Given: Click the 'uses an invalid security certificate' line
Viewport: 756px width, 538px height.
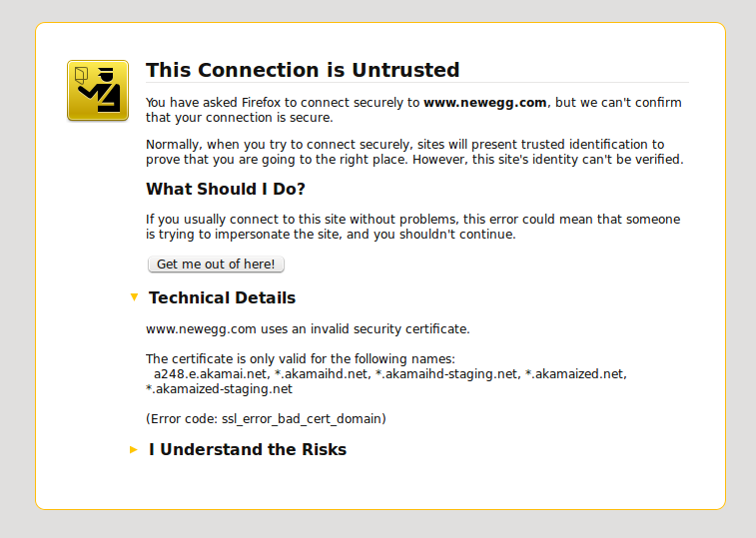Looking at the screenshot, I should tap(308, 329).
